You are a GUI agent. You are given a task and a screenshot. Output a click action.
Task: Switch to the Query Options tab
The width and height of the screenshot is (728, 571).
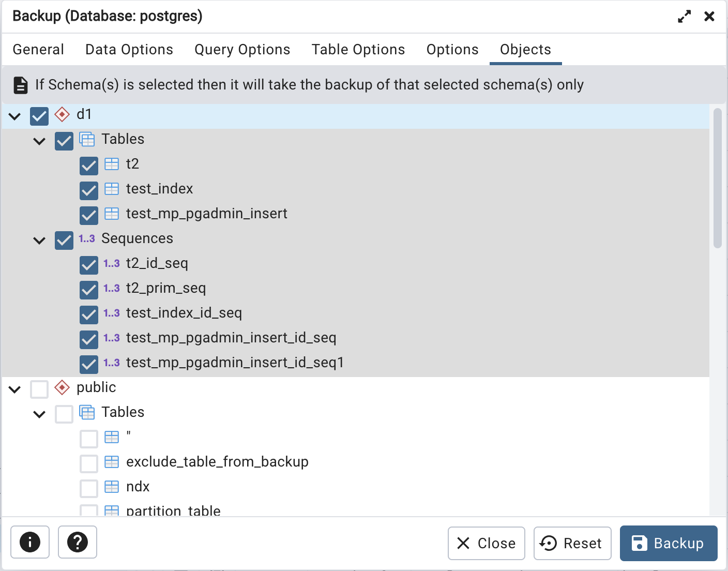(242, 50)
